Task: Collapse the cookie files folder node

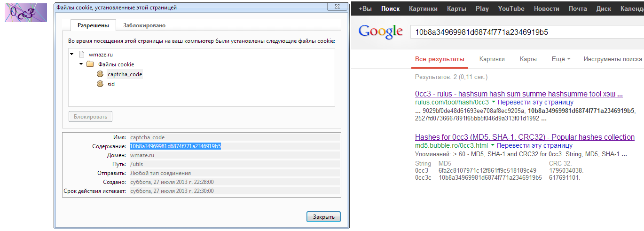Action: pyautogui.click(x=81, y=64)
